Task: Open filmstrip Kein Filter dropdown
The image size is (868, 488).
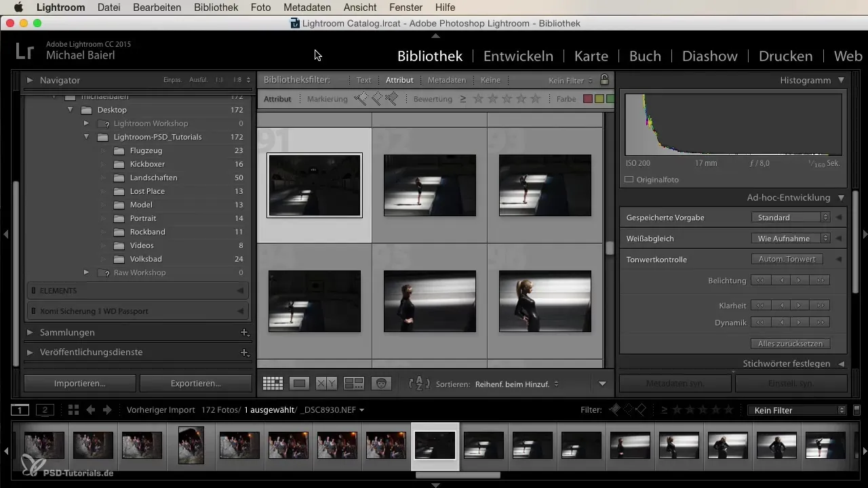Action: click(797, 410)
